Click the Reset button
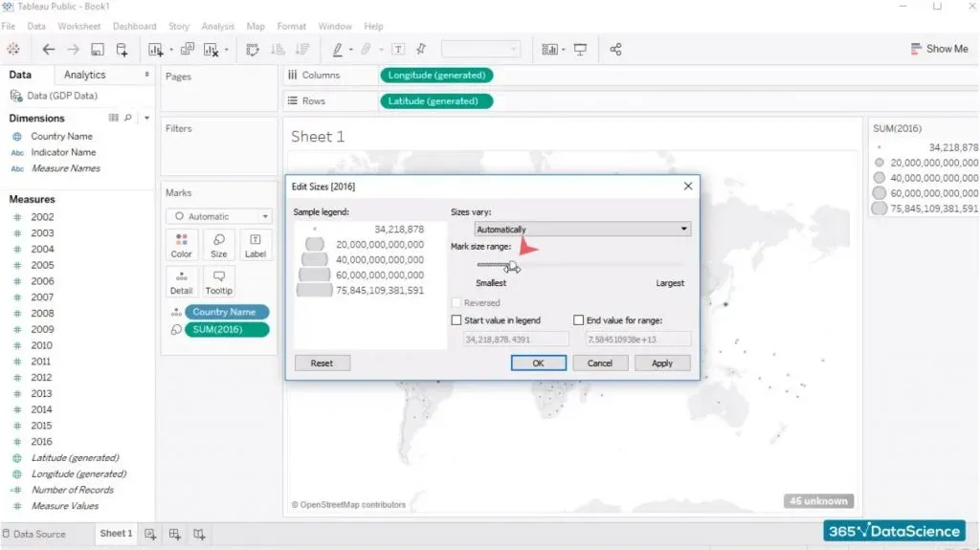 click(x=322, y=363)
